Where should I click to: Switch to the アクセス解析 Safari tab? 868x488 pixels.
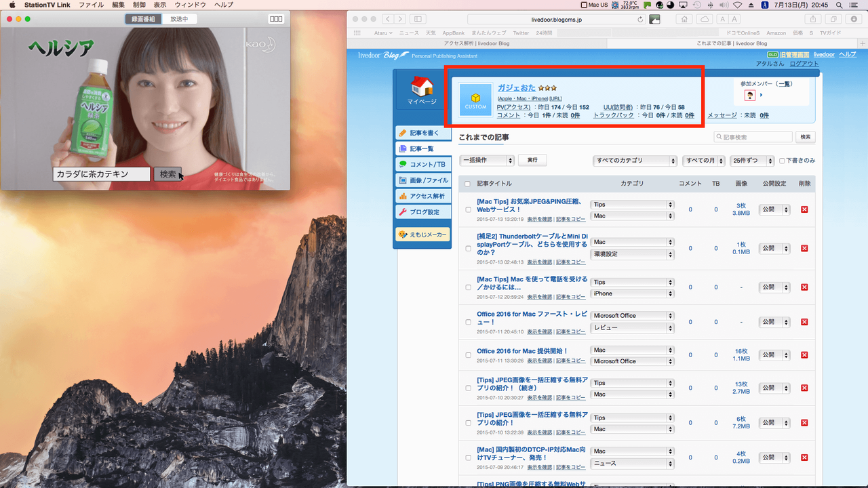477,43
